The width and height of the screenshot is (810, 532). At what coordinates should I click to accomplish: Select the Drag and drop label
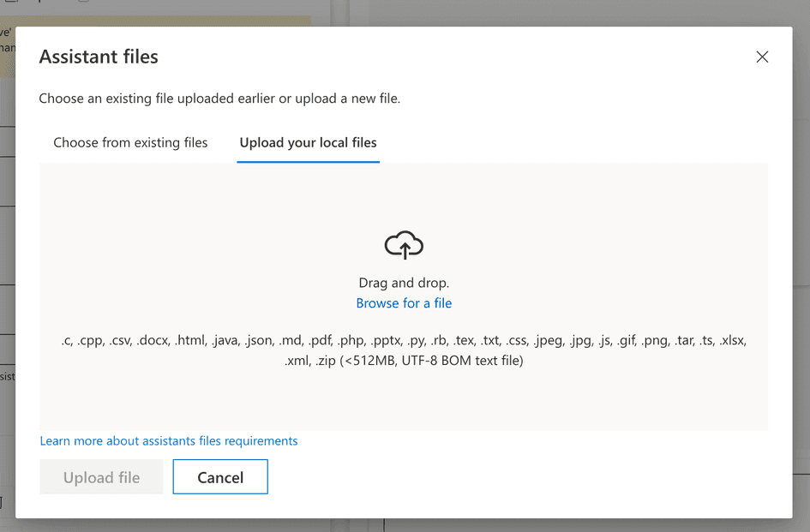404,283
